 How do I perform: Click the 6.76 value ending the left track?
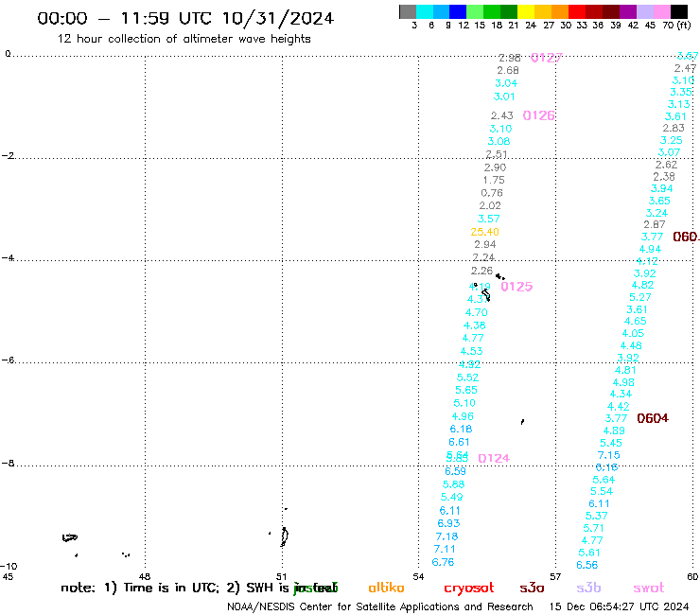tap(443, 562)
